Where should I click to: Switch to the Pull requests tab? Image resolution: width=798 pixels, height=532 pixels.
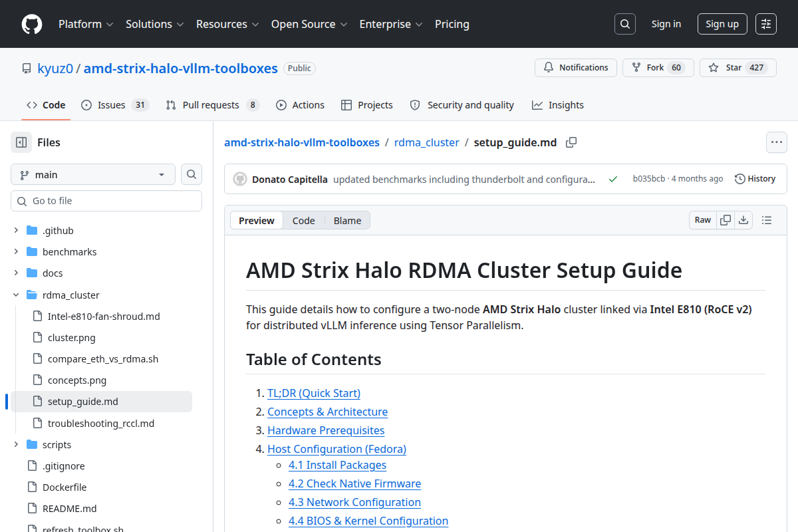pyautogui.click(x=213, y=105)
